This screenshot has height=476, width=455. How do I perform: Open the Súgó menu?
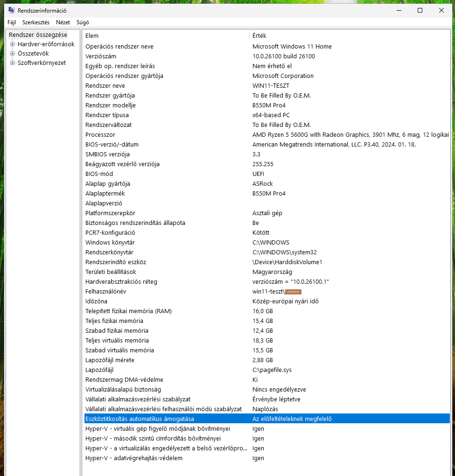(83, 22)
